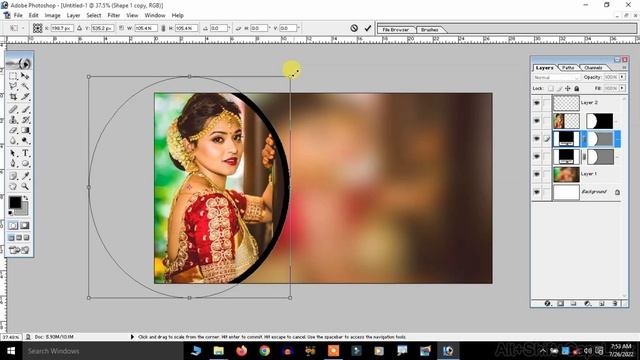
Task: Toggle lock all in Layers panel
Action: (x=576, y=88)
